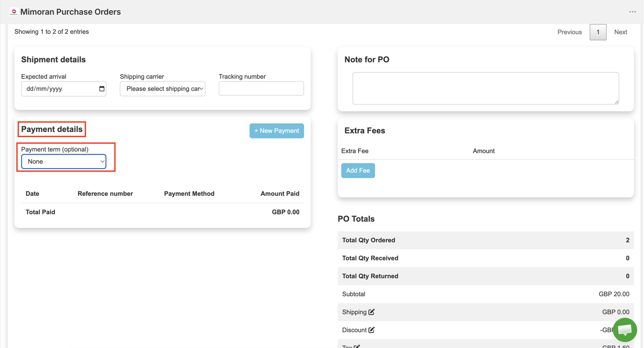
Task: Click Total Paid GBP 0.00 value
Action: tap(286, 212)
